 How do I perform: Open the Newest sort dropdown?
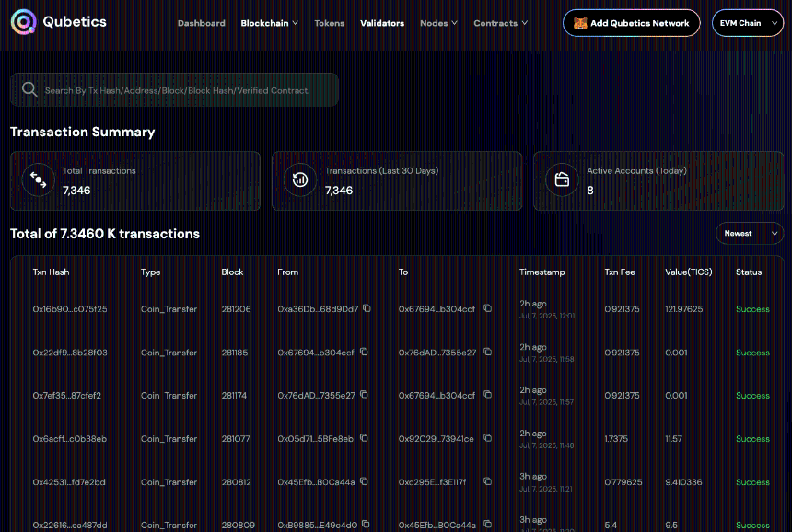click(750, 233)
